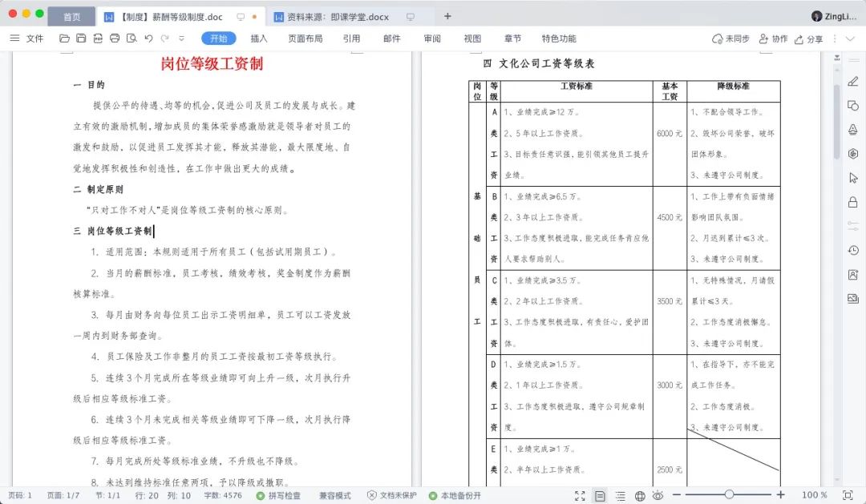Click the Open folder icon in toolbar
Image resolution: width=866 pixels, height=504 pixels.
pyautogui.click(x=65, y=38)
